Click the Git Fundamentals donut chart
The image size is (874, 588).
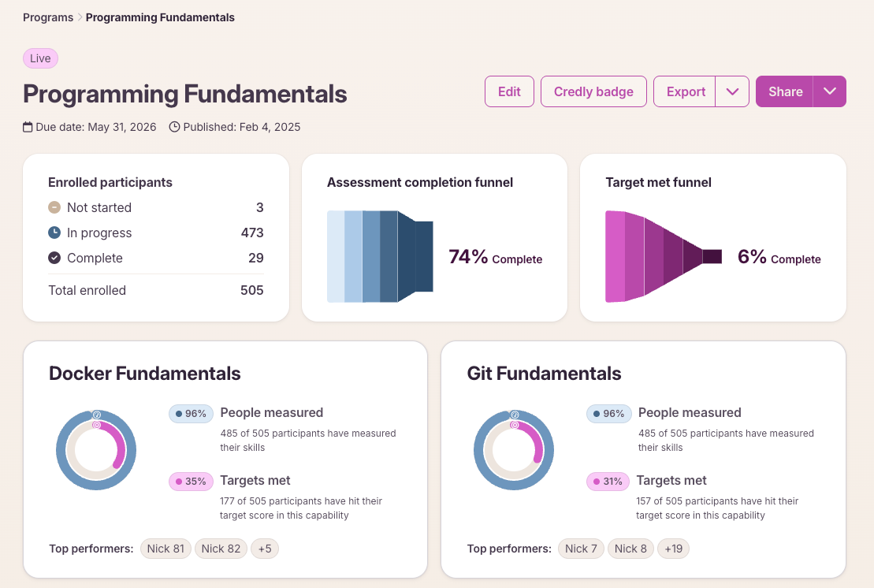coord(514,450)
